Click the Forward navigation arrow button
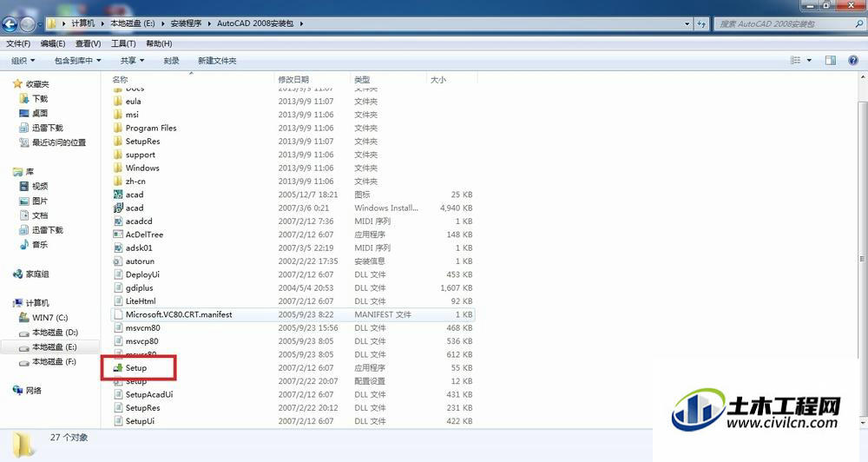Image resolution: width=868 pixels, height=462 pixels. (x=27, y=23)
